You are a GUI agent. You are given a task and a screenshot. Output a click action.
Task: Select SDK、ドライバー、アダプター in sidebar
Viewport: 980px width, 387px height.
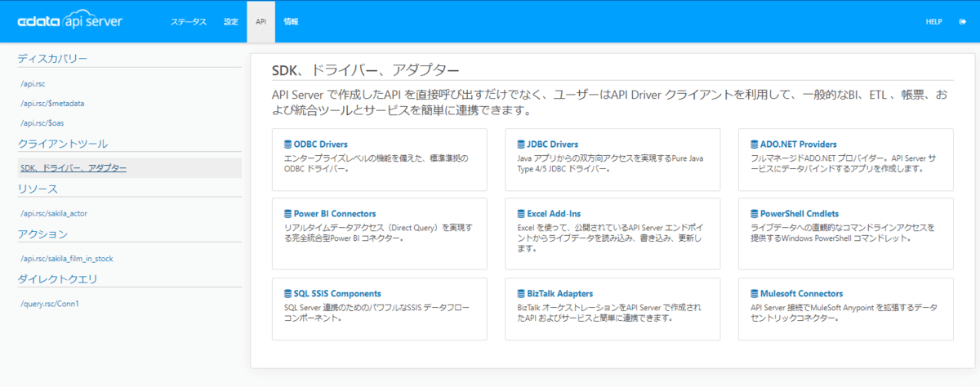coord(73,168)
